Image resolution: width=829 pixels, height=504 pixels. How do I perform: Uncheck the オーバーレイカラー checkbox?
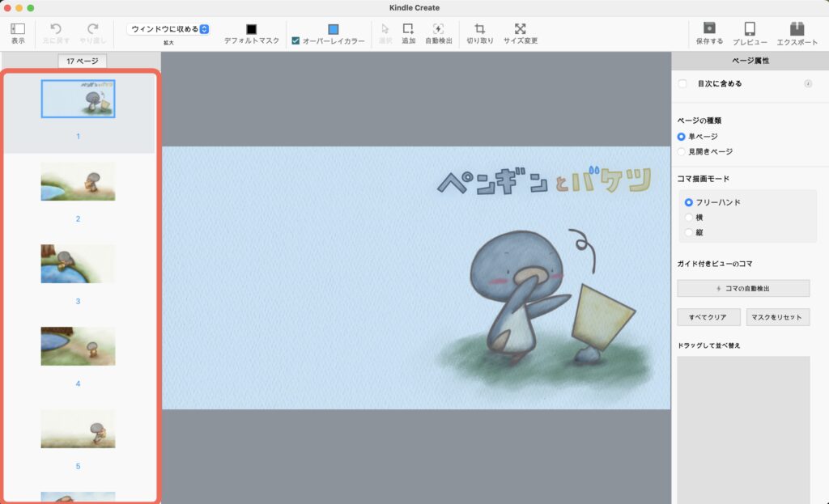pyautogui.click(x=295, y=40)
